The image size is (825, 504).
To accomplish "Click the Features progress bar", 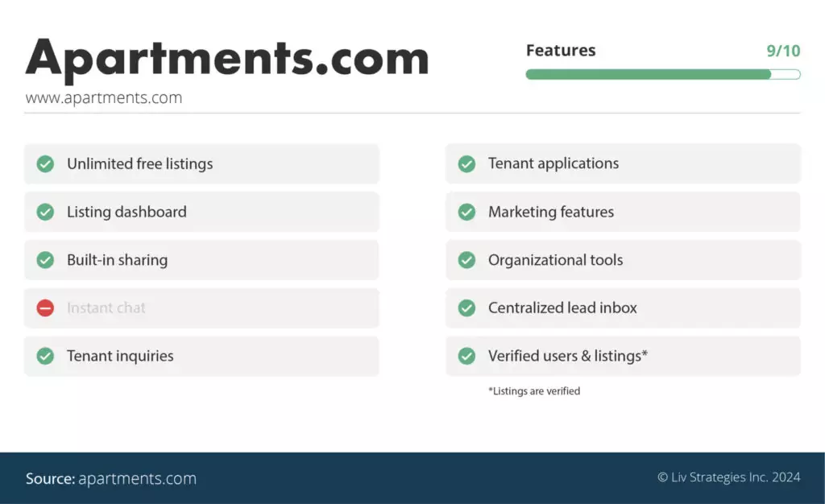I will [663, 74].
